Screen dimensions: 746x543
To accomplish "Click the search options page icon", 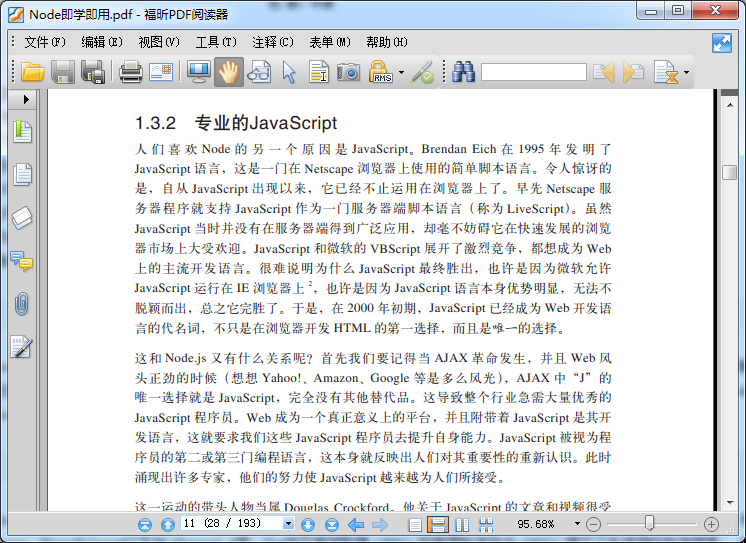I will (666, 72).
